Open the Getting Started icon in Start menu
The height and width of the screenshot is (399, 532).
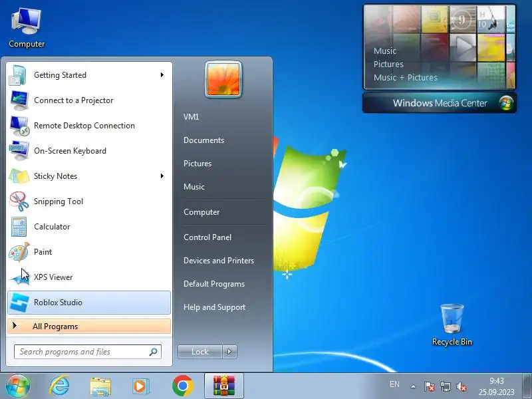[18, 75]
